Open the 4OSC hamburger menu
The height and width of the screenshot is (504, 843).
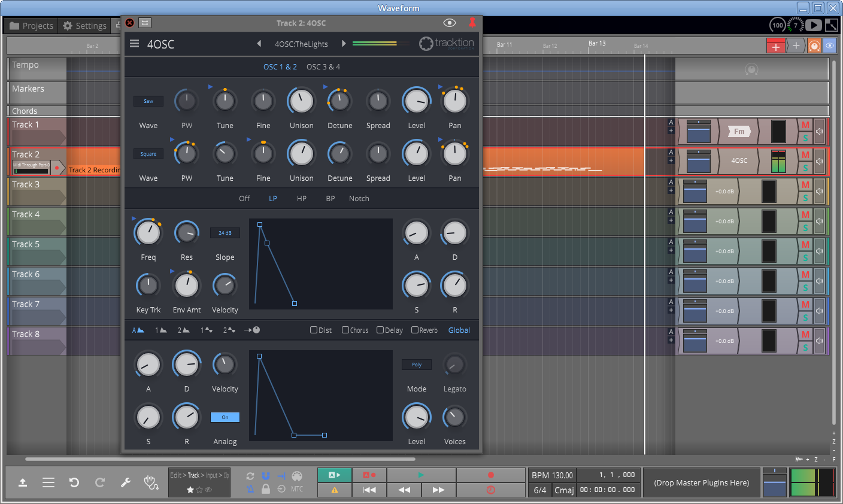(135, 44)
